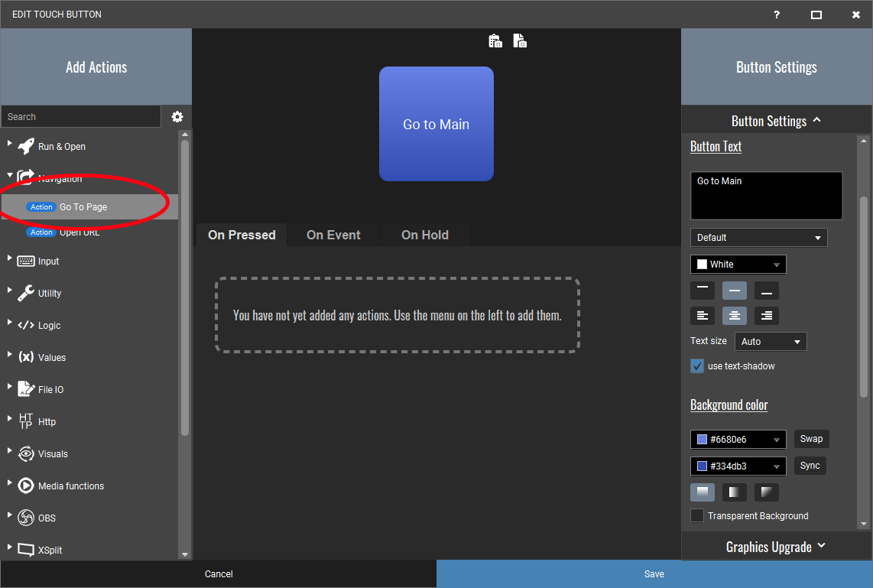Screen dimensions: 873x588
Task: Click the paste-with-clipboard icon above button preview
Action: pos(495,41)
